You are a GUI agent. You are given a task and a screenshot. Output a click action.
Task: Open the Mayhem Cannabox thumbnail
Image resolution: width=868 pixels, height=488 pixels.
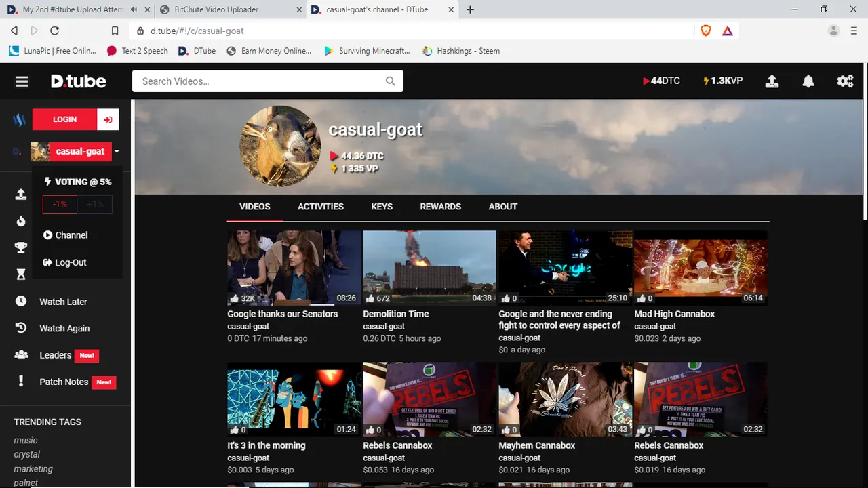[x=566, y=399]
